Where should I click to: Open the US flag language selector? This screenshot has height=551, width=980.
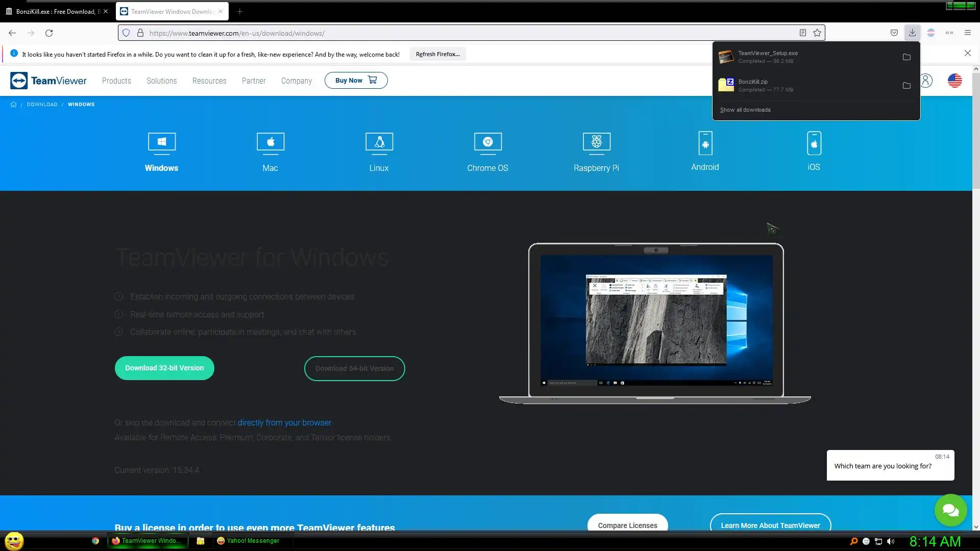coord(954,81)
